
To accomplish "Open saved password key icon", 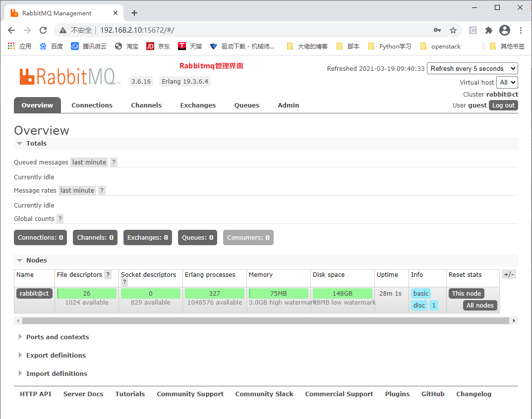I will click(437, 30).
